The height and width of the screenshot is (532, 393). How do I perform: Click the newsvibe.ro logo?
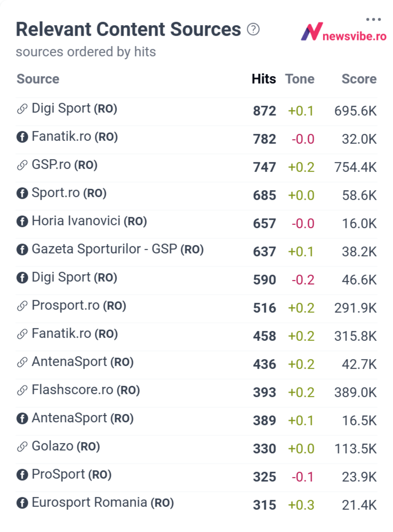[344, 32]
